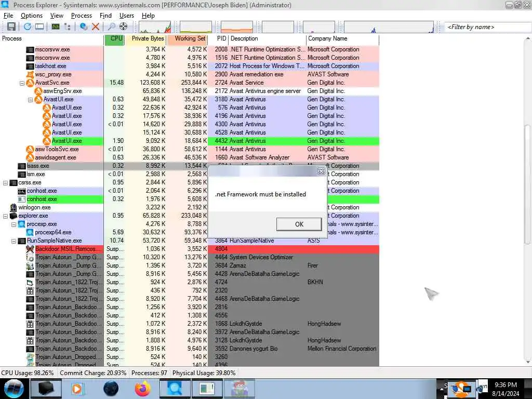Open the Windows Start button
The width and height of the screenshot is (532, 399).
coord(14,389)
